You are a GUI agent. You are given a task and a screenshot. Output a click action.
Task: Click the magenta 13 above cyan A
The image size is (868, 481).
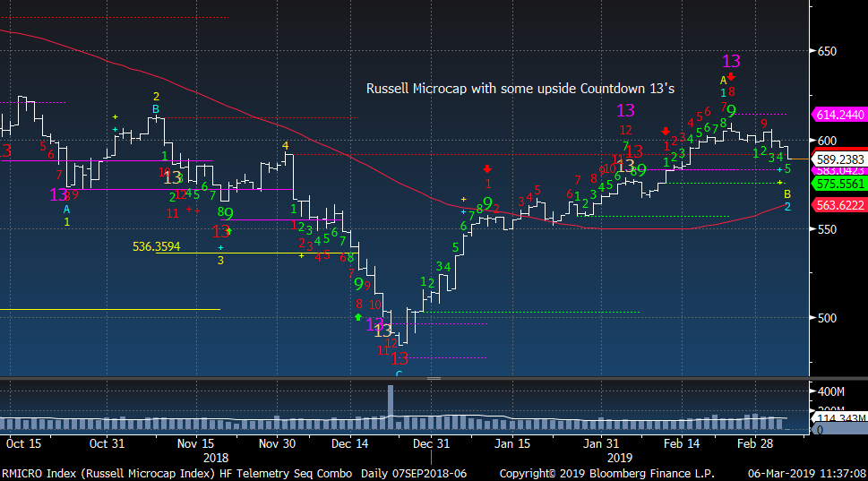(57, 195)
